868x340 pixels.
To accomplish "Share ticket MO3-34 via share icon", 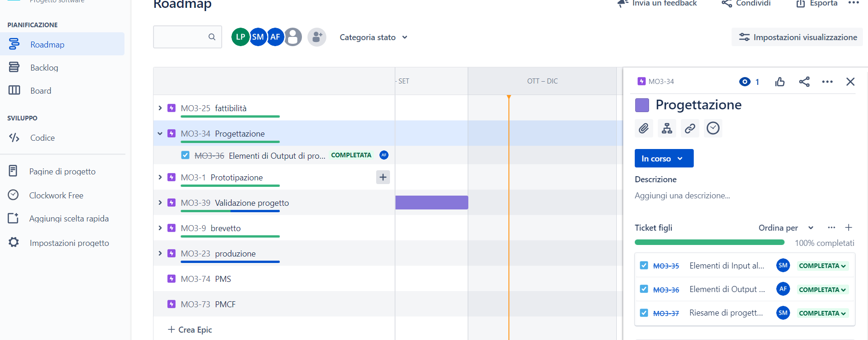I will (804, 82).
